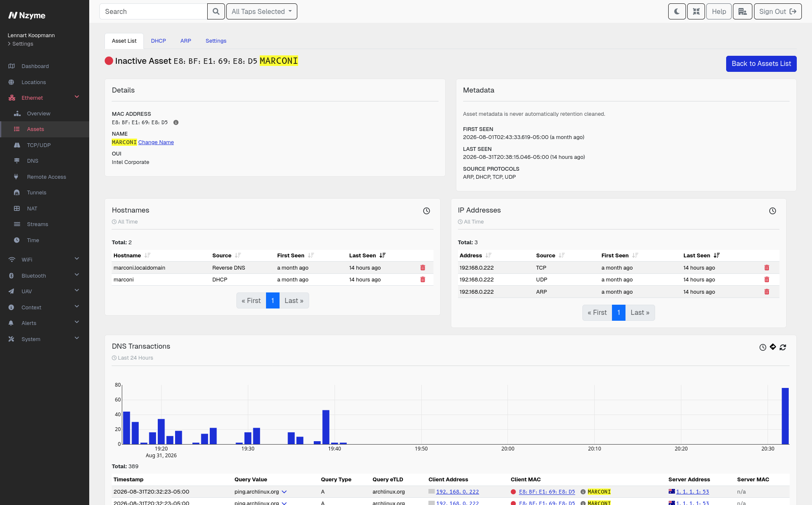Click Back to Assets List button
This screenshot has width=812, height=505.
[761, 64]
